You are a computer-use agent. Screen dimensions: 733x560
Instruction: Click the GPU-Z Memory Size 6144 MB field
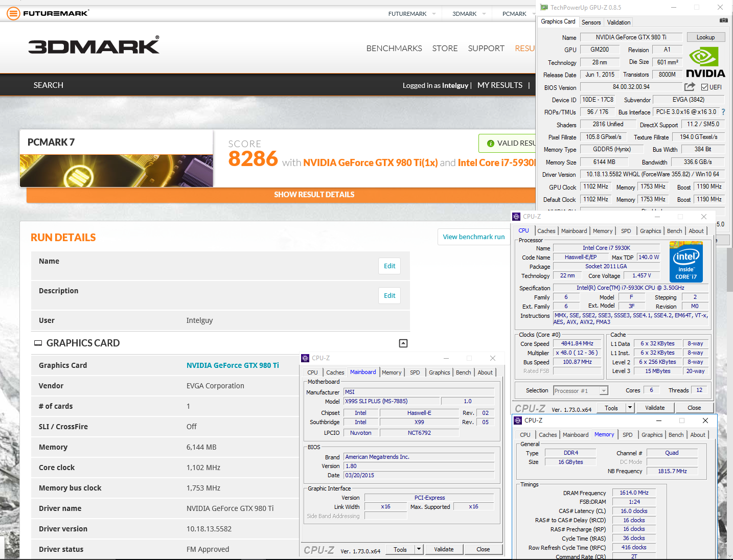coord(604,162)
